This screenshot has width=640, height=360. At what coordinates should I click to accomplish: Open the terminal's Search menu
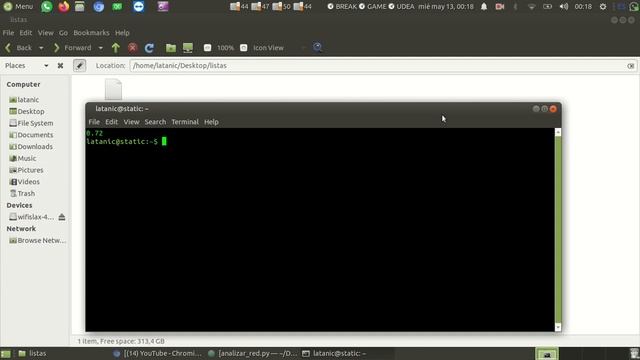click(155, 122)
